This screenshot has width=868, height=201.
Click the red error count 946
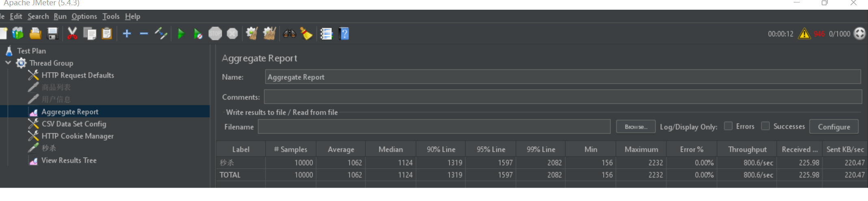819,34
